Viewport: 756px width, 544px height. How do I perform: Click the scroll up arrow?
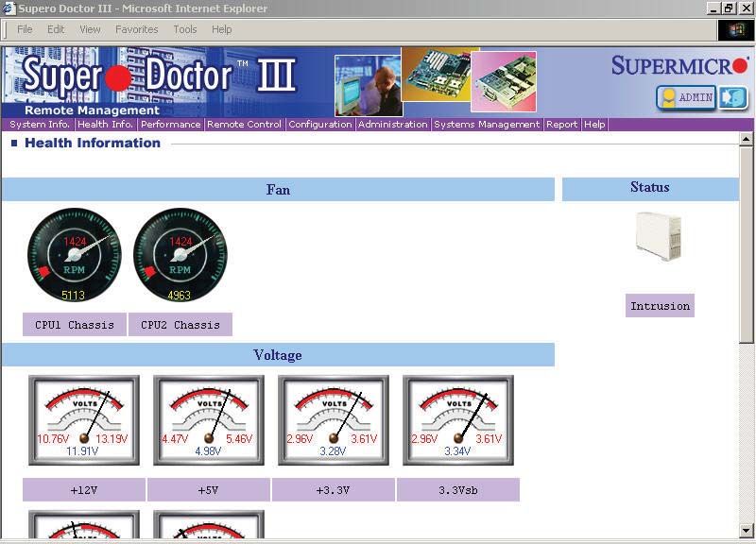coord(746,139)
